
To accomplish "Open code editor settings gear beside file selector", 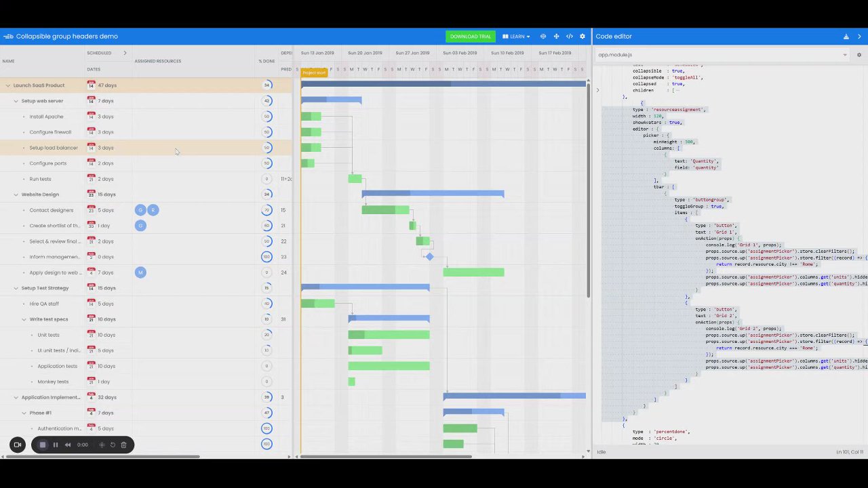I will [x=859, y=55].
